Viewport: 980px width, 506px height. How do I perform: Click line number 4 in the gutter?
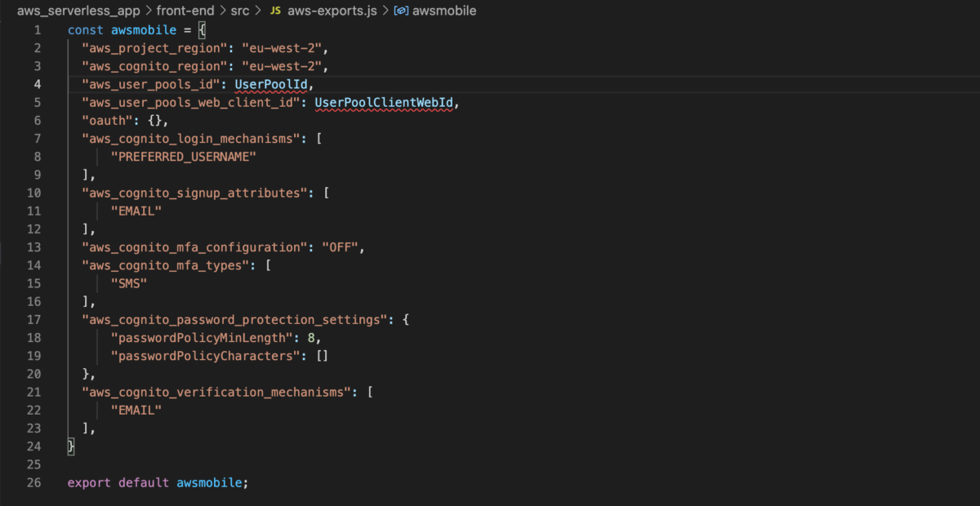(37, 84)
